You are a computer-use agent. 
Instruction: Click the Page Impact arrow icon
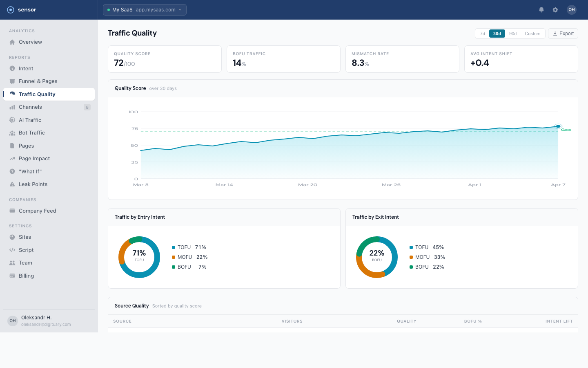point(13,158)
